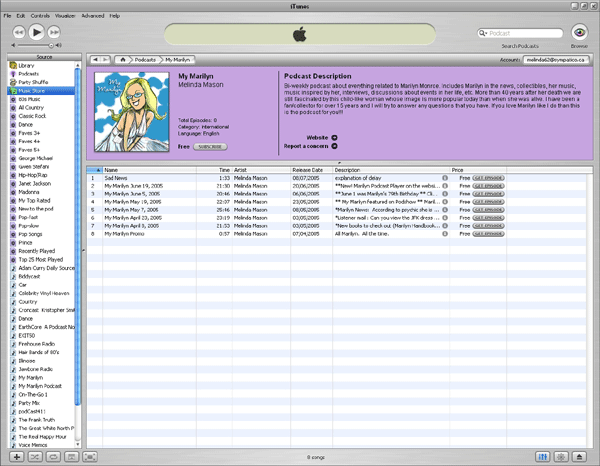Open Podcasts breadcrumb
This screenshot has width=600, height=466.
coord(145,60)
